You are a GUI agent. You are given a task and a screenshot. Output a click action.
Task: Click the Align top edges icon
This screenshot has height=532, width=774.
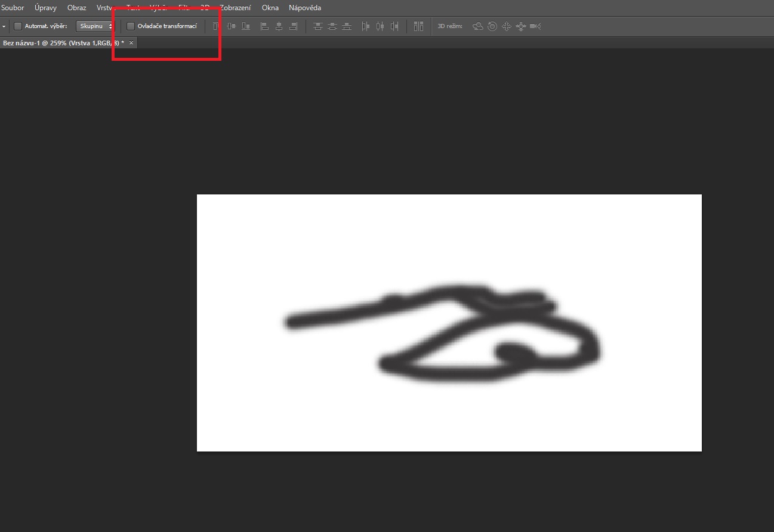pyautogui.click(x=216, y=26)
